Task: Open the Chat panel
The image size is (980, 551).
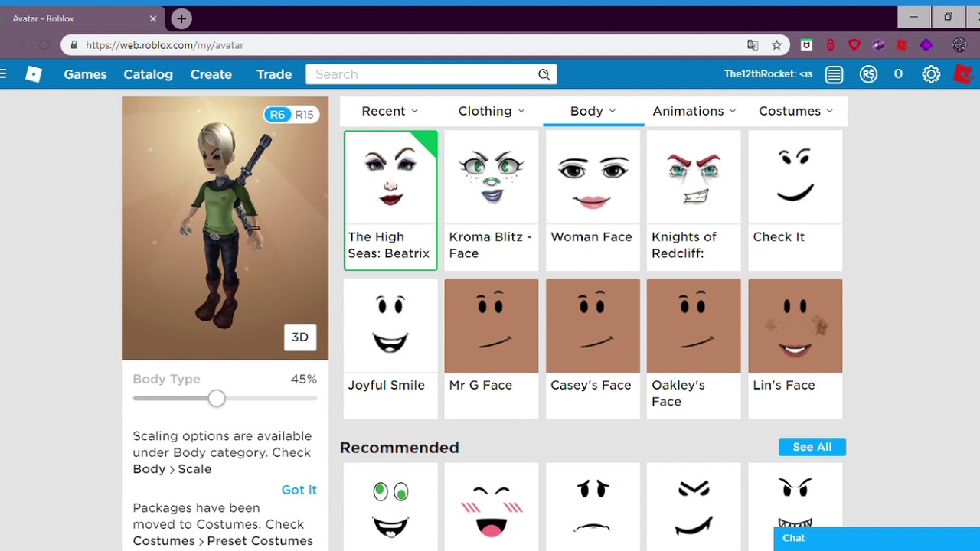Action: click(x=877, y=538)
